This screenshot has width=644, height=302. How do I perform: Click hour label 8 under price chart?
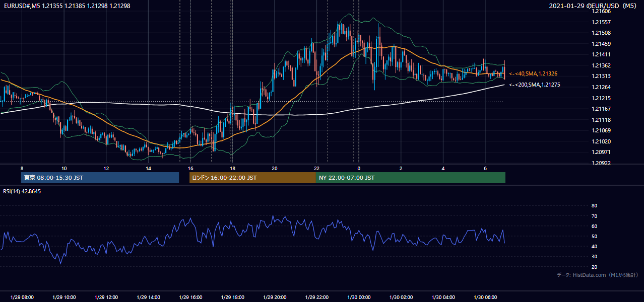pos(22,168)
